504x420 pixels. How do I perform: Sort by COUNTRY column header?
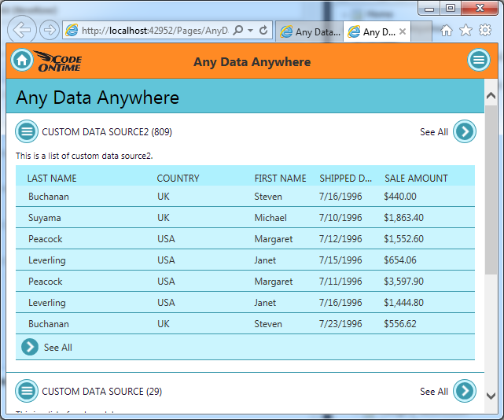tap(178, 179)
